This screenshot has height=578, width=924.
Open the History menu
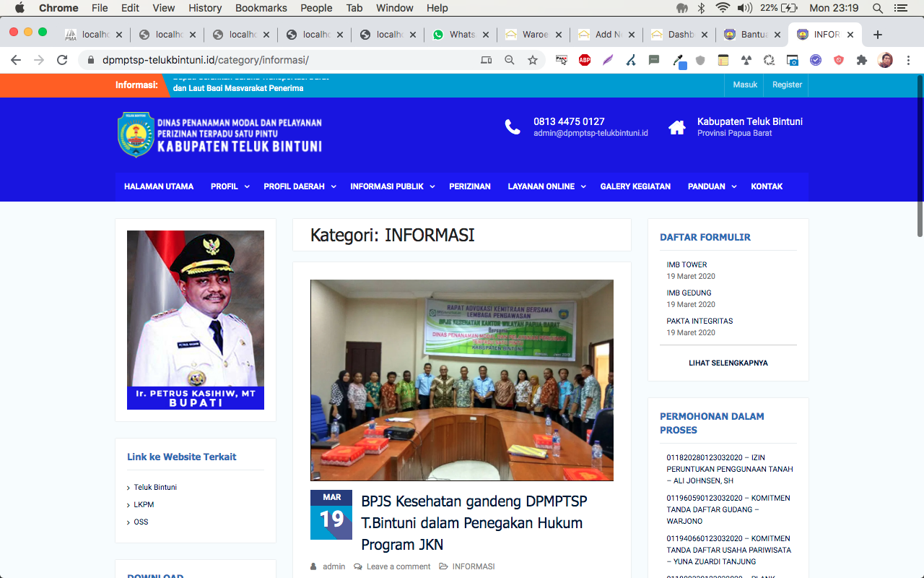(x=204, y=8)
